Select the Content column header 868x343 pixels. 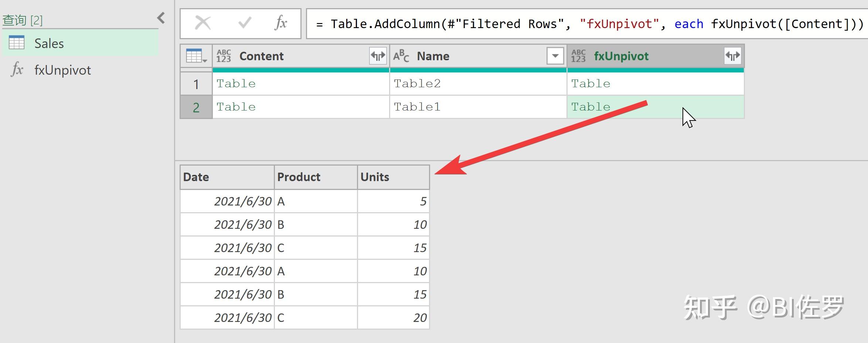click(x=301, y=56)
